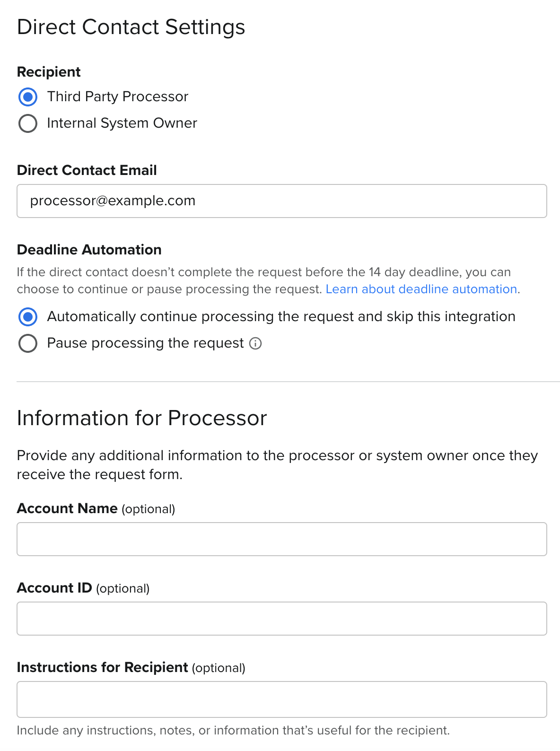Click the bold Deadline Automation section label
Image resolution: width=560 pixels, height=751 pixels.
89,250
